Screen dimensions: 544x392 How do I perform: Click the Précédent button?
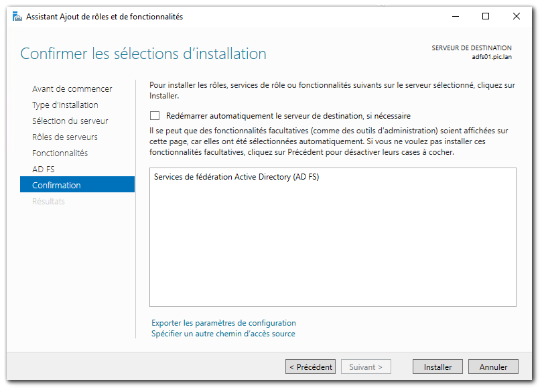click(310, 367)
